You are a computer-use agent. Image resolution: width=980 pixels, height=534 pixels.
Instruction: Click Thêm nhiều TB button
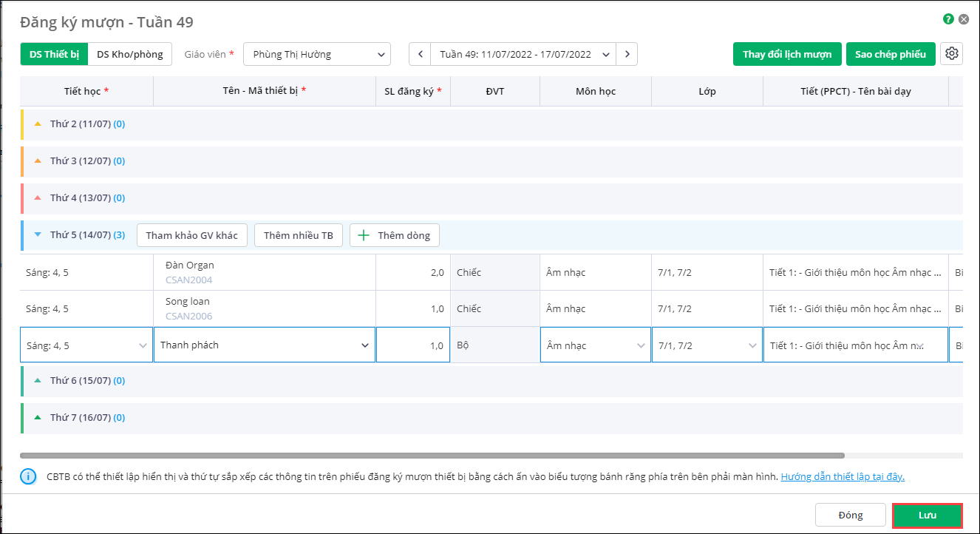click(x=299, y=235)
